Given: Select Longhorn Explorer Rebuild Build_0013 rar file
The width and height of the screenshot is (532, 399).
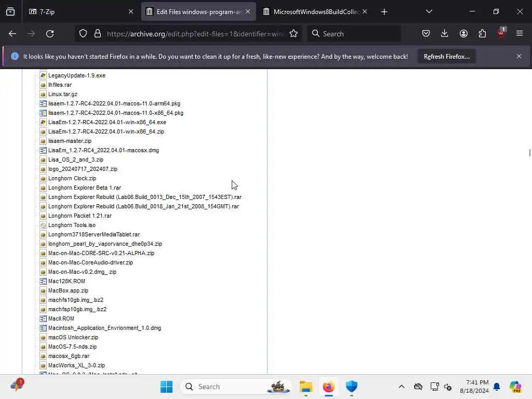Looking at the screenshot, I should click(145, 197).
